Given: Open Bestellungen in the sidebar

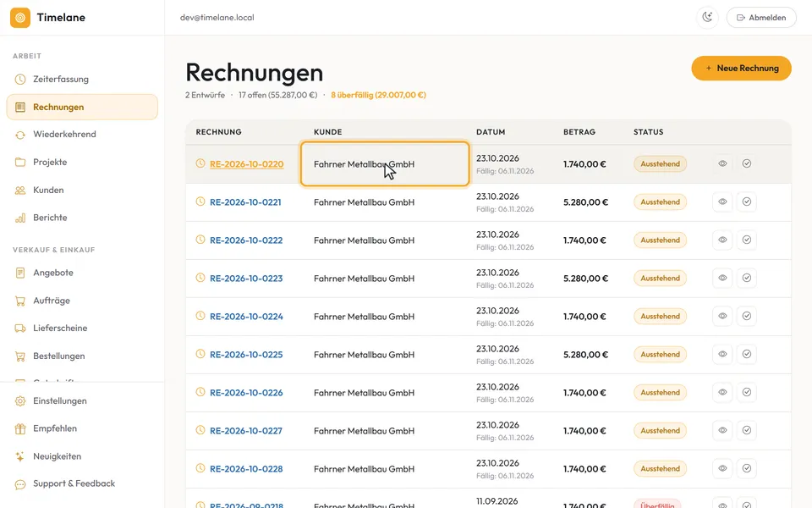Looking at the screenshot, I should pos(82,356).
